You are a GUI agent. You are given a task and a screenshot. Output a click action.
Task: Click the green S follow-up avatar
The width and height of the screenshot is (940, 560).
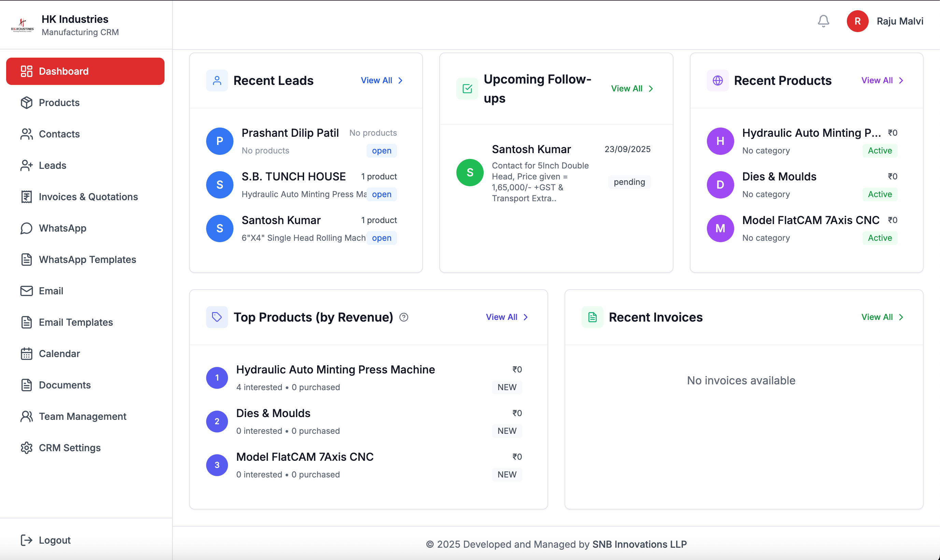click(x=470, y=173)
